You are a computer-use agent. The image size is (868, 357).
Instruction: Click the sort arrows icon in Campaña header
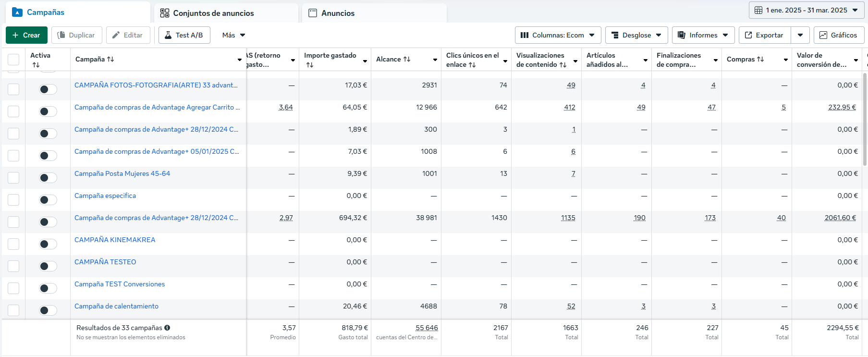tap(110, 59)
